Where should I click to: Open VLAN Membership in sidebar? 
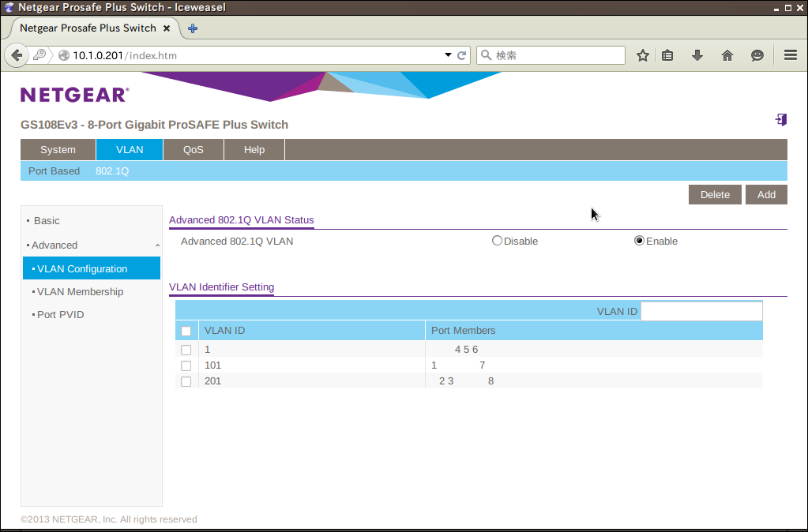pyautogui.click(x=80, y=291)
